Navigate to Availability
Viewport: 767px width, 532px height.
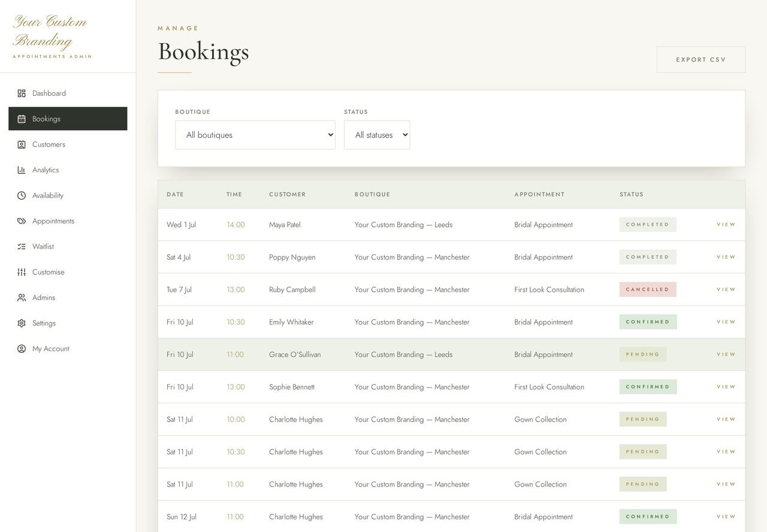tap(68, 196)
